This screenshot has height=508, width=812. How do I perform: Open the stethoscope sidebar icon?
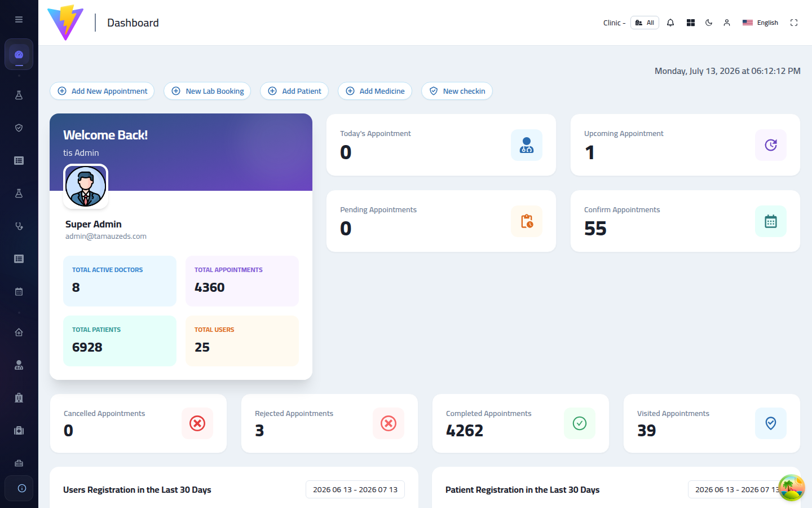coord(19,226)
